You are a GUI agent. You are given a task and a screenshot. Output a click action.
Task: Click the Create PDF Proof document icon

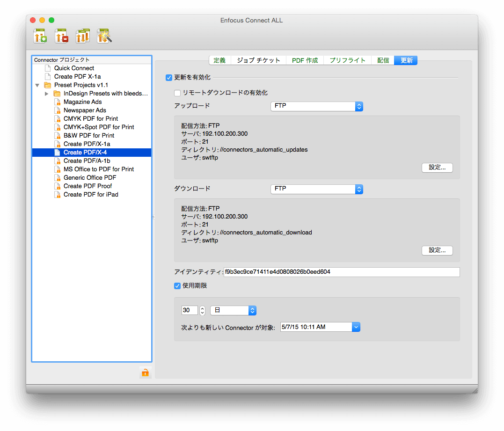pos(58,186)
